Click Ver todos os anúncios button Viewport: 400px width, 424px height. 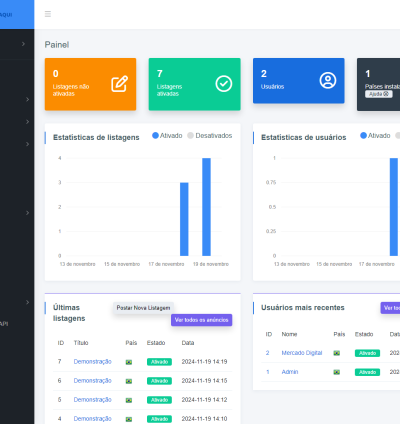[x=202, y=320]
